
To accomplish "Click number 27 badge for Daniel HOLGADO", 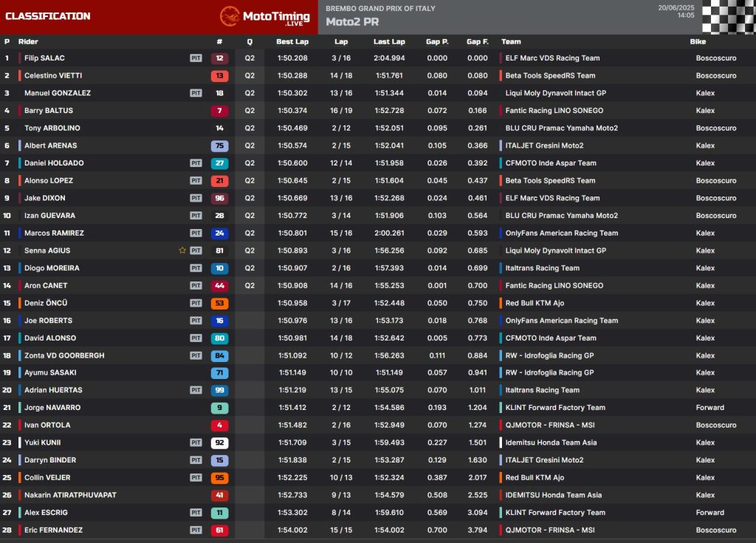I will [x=219, y=163].
